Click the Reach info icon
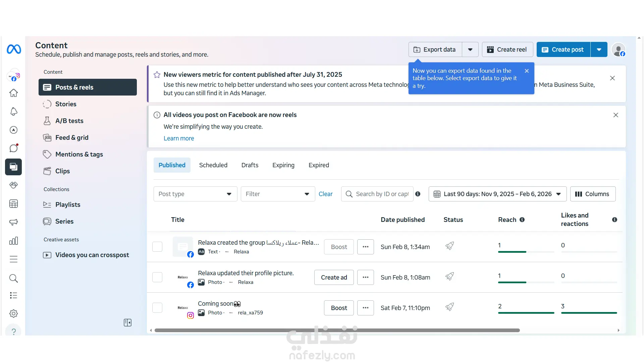 pyautogui.click(x=522, y=220)
